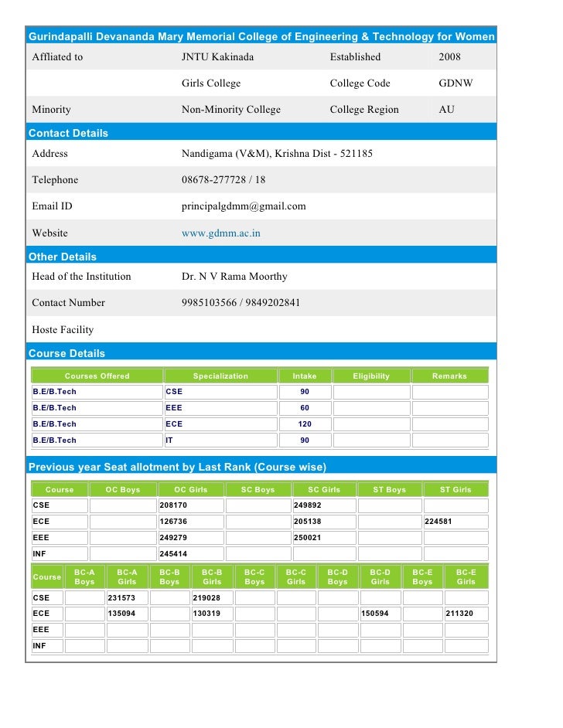The height and width of the screenshot is (728, 563).
Task: Select JNTU Kakinada affiliation value
Action: [x=217, y=56]
